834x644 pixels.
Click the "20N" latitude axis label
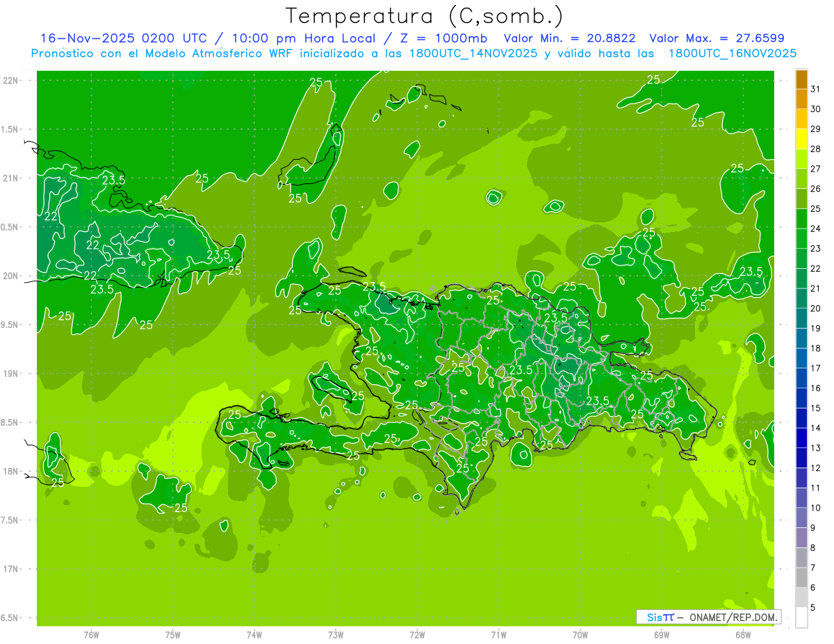[10, 276]
